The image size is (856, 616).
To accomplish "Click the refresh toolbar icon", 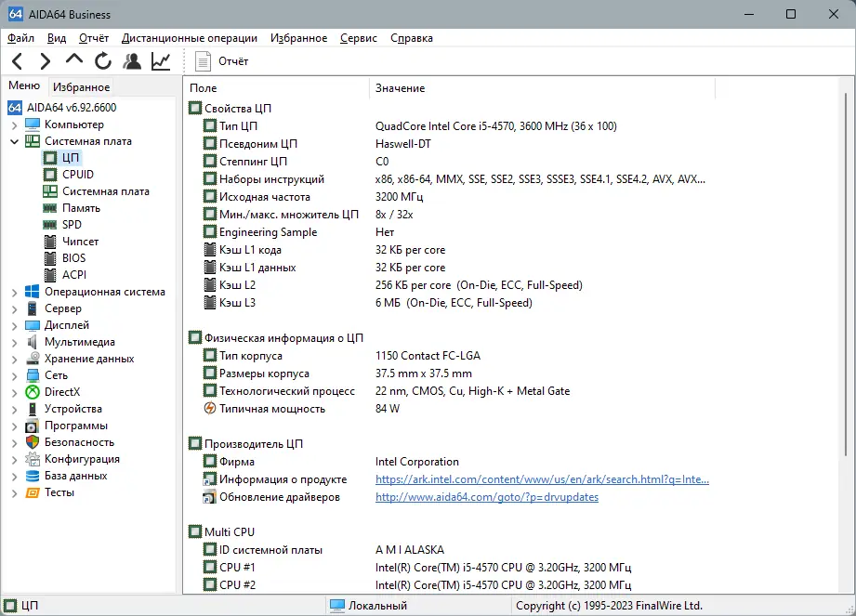I will pos(102,59).
